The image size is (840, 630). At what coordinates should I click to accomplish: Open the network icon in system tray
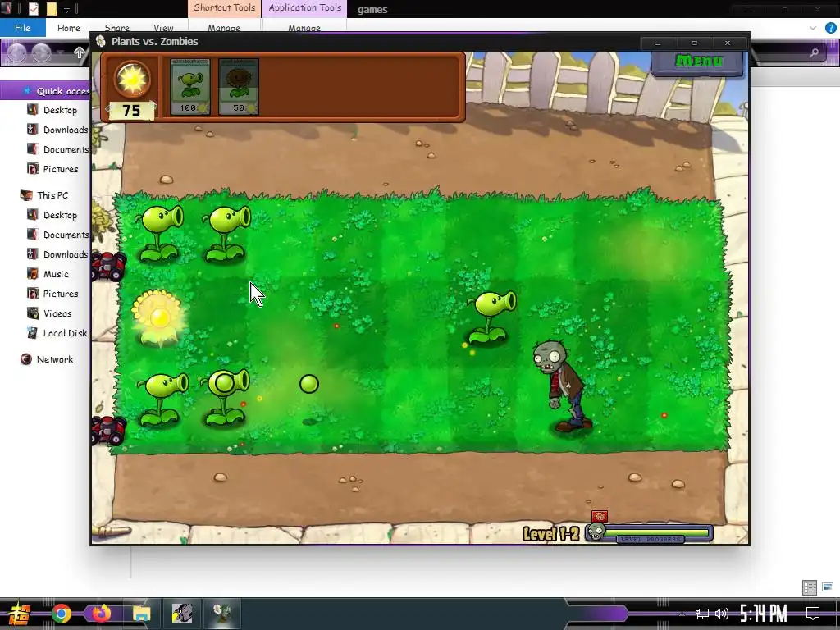tap(701, 614)
